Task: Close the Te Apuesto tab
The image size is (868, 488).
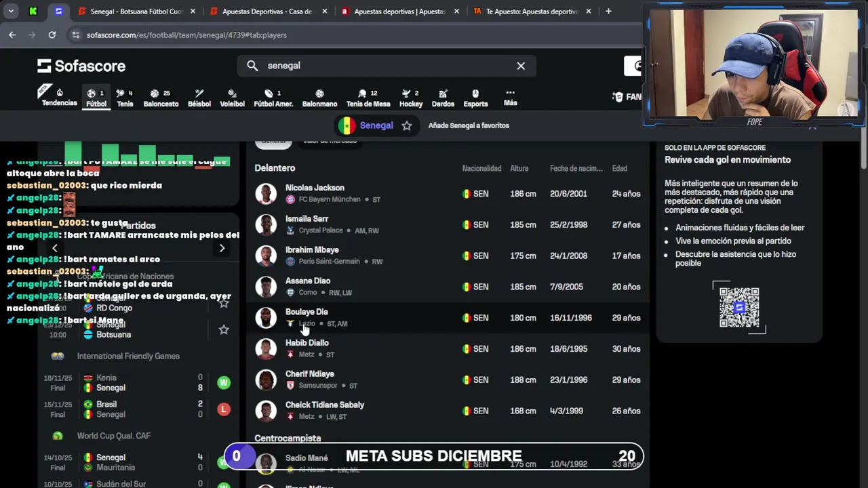Action: (x=588, y=12)
